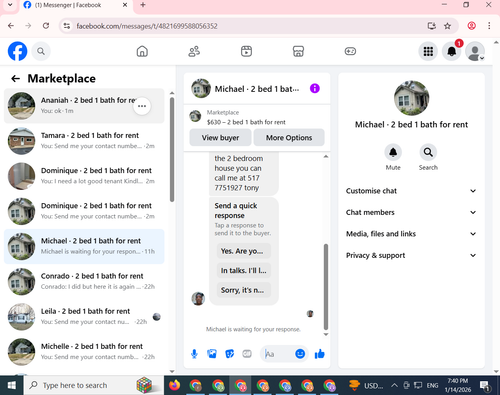Send quick response "Sorry, it's n..."
The height and width of the screenshot is (395, 500).
tap(243, 290)
